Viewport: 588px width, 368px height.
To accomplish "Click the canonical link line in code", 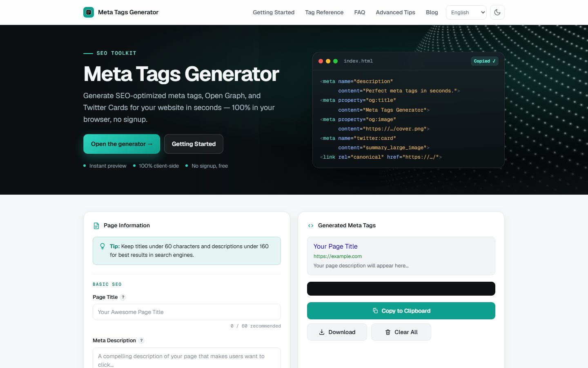I will (381, 157).
